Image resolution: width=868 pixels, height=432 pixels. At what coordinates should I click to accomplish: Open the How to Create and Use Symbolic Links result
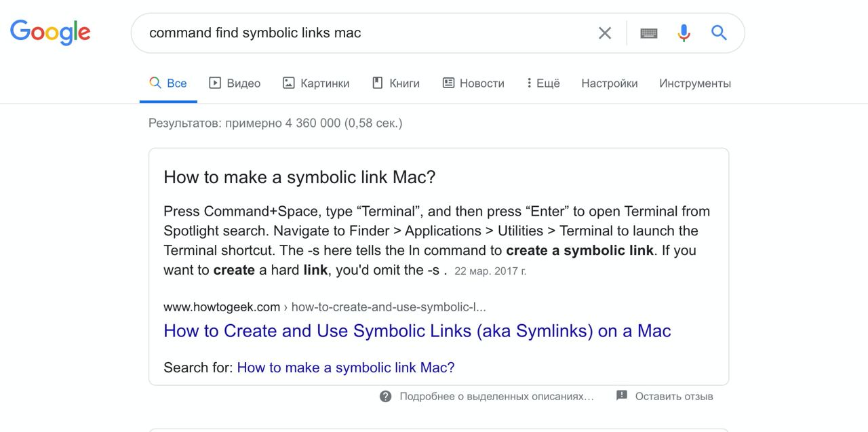pos(417,331)
